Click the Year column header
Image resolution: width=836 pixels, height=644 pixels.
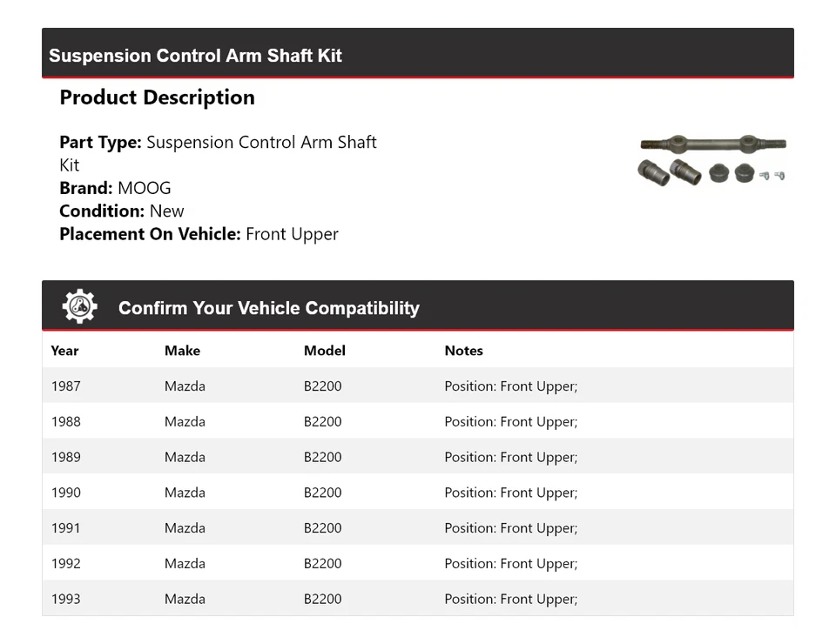(x=64, y=351)
